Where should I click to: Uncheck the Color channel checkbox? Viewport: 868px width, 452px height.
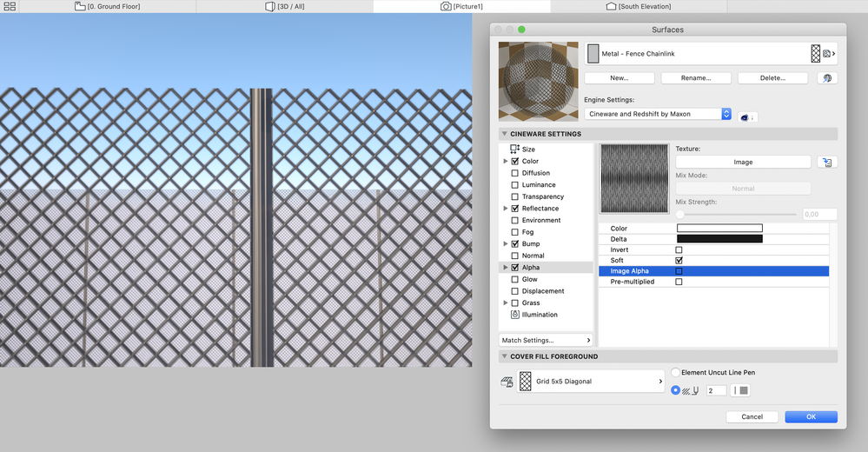click(515, 161)
